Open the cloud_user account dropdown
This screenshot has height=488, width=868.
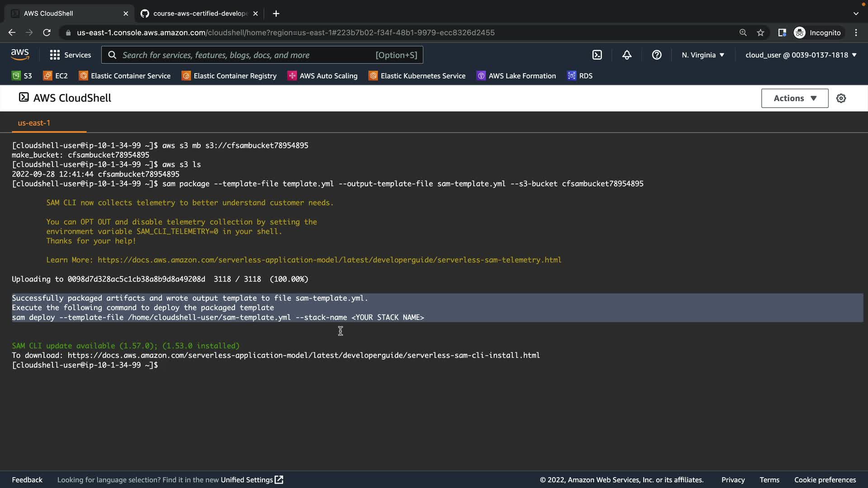[801, 55]
